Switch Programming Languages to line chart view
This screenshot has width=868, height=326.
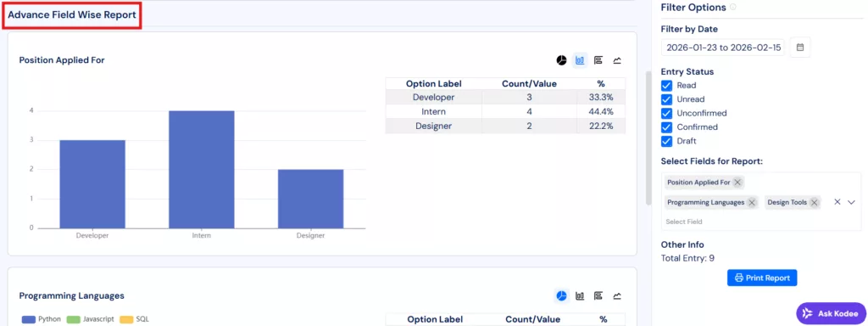(617, 296)
